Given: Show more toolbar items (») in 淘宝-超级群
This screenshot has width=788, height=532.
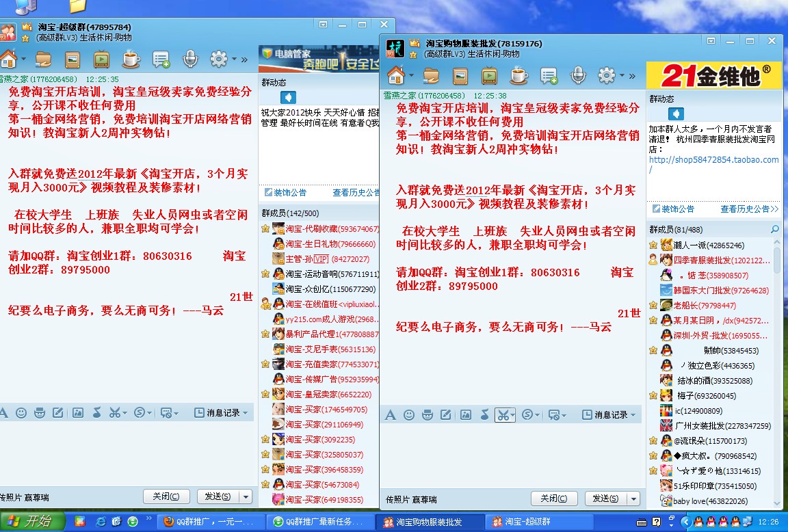Looking at the screenshot, I should [x=244, y=59].
